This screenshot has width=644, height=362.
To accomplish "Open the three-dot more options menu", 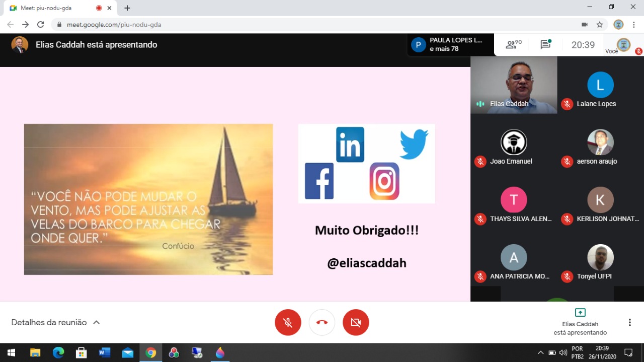I will tap(629, 322).
